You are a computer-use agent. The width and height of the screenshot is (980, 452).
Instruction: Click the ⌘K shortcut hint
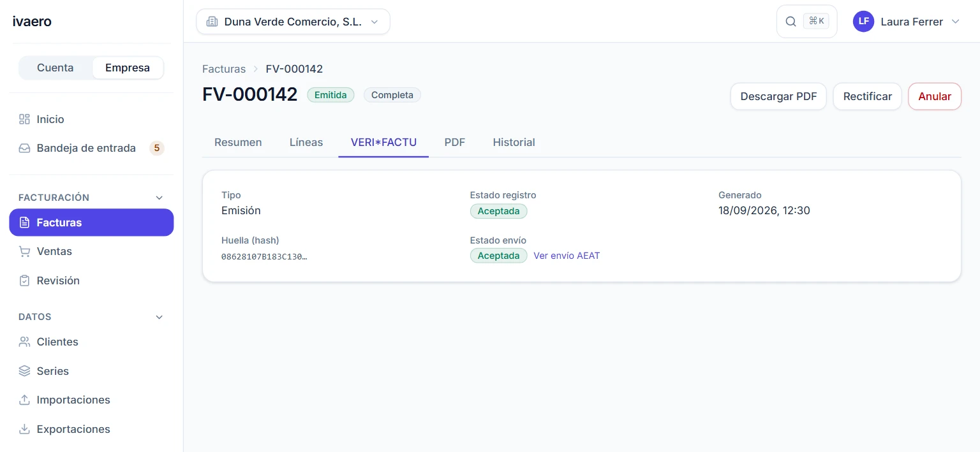(x=816, y=22)
